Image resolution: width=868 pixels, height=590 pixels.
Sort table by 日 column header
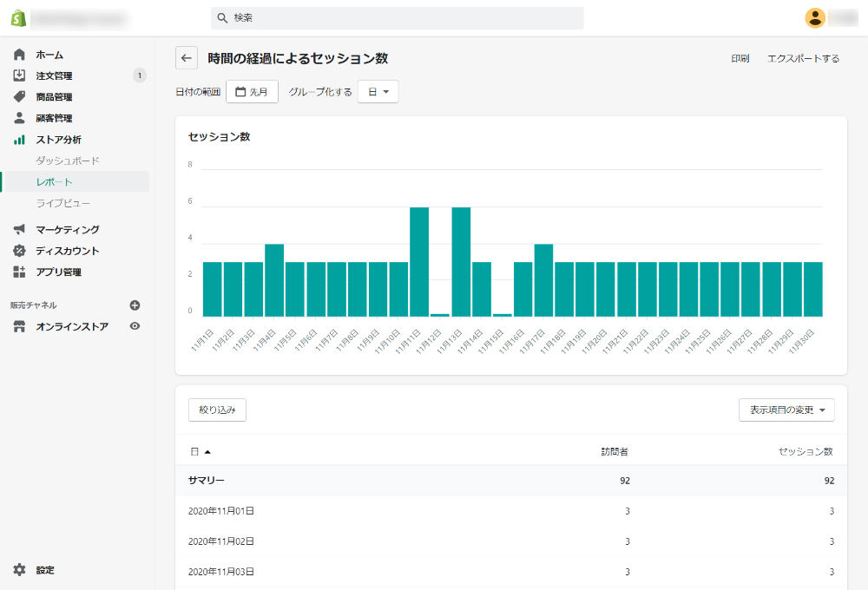pyautogui.click(x=200, y=452)
